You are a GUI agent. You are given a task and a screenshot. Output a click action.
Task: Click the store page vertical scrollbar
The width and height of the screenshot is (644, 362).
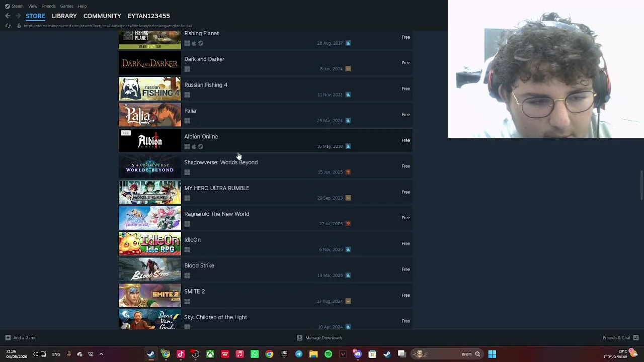(x=641, y=185)
